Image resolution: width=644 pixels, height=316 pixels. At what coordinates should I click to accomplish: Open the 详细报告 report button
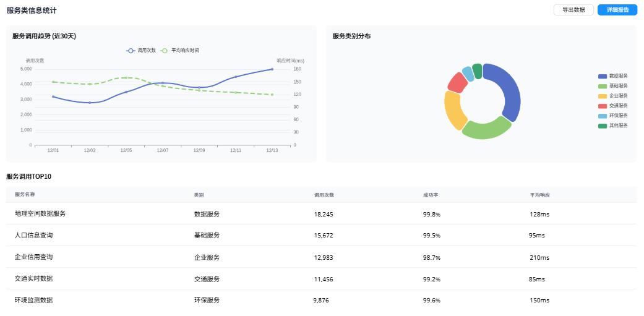point(617,10)
